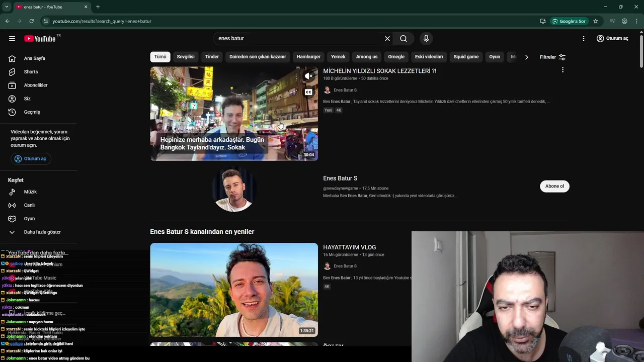The image size is (644, 362).
Task: Show more filter chips with right arrow
Action: [x=526, y=57]
